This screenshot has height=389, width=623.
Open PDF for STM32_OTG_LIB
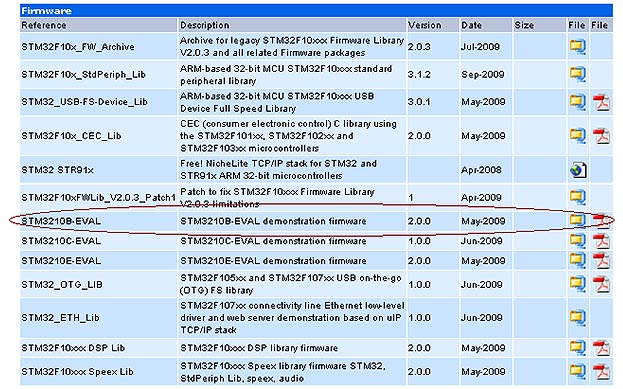(601, 284)
